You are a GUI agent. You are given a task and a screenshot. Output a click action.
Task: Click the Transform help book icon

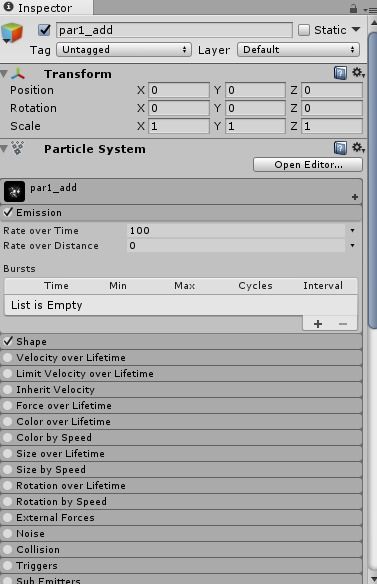(x=340, y=73)
